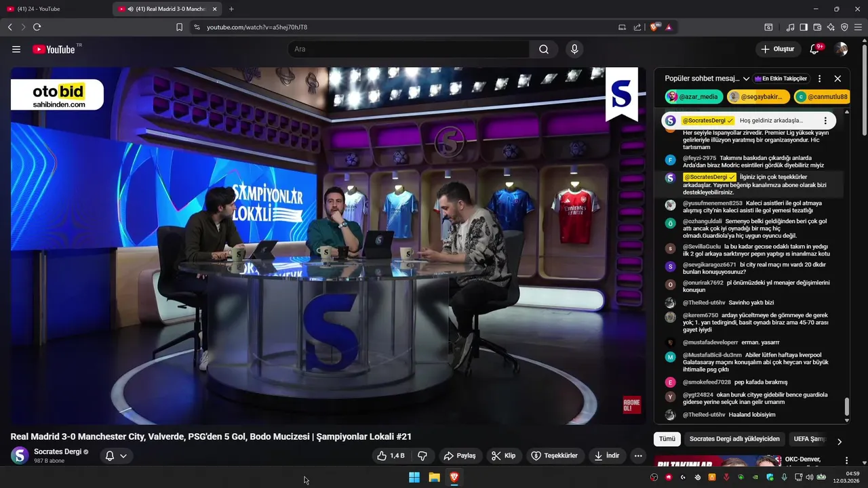This screenshot has height=488, width=868.
Task: Click the Brave Shields lion icon
Action: coord(654,27)
